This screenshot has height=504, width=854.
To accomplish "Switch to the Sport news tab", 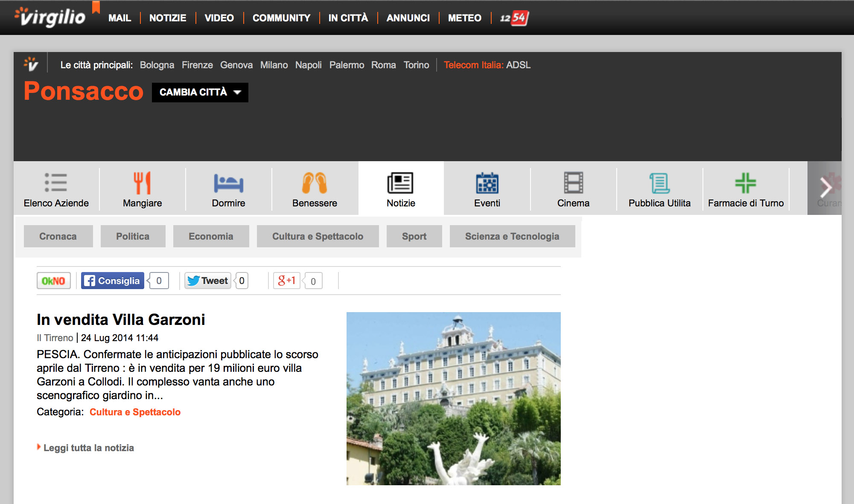I will tap(414, 236).
